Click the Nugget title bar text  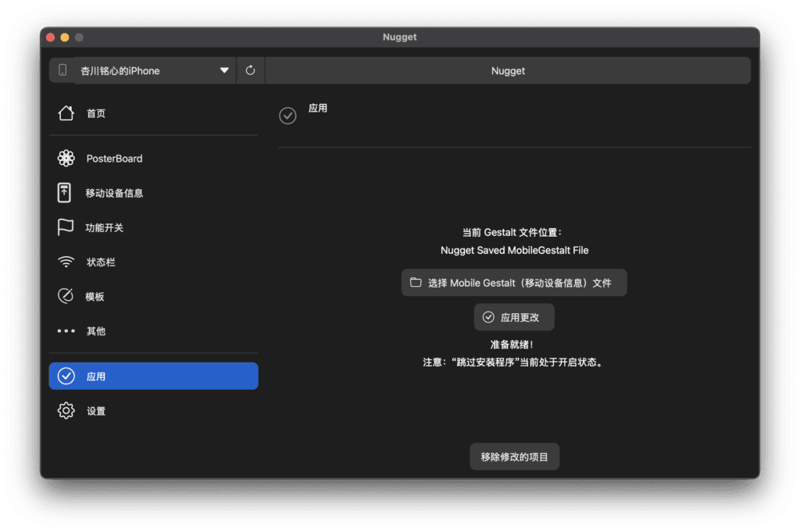click(x=399, y=37)
